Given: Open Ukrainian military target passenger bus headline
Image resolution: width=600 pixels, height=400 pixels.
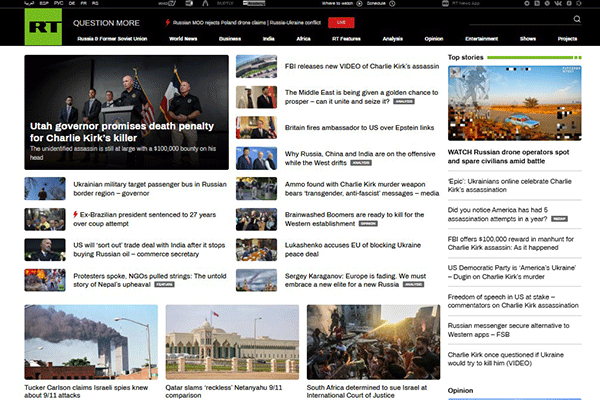Looking at the screenshot, I should tap(150, 189).
